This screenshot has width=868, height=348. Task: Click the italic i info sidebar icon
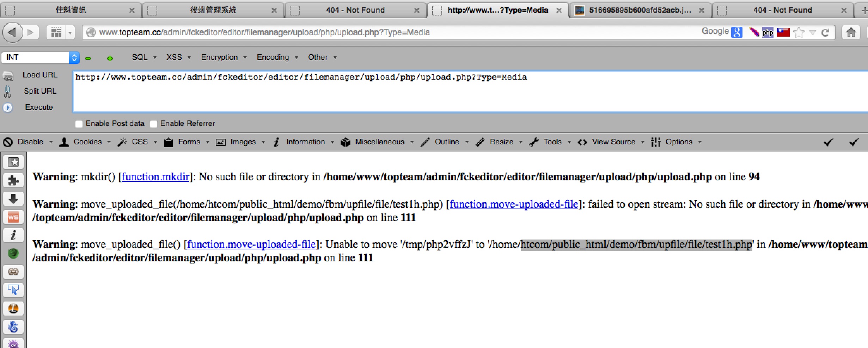coord(13,235)
